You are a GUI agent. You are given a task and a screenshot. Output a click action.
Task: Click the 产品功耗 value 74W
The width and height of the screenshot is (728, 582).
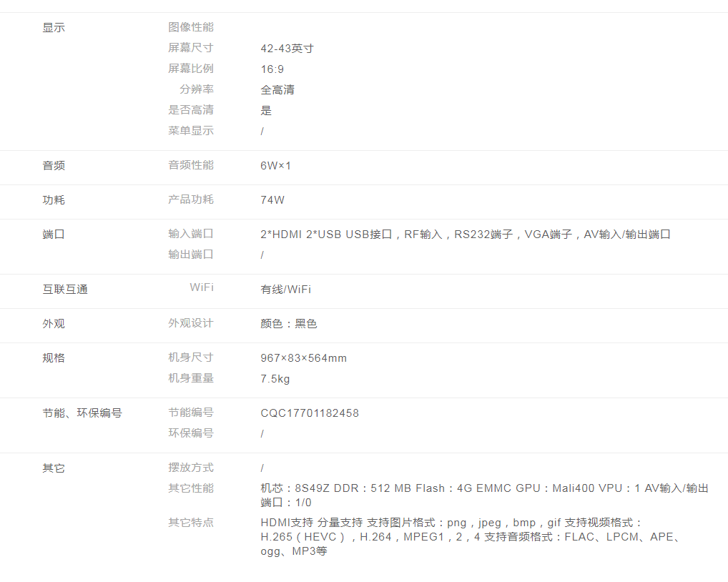click(x=272, y=200)
